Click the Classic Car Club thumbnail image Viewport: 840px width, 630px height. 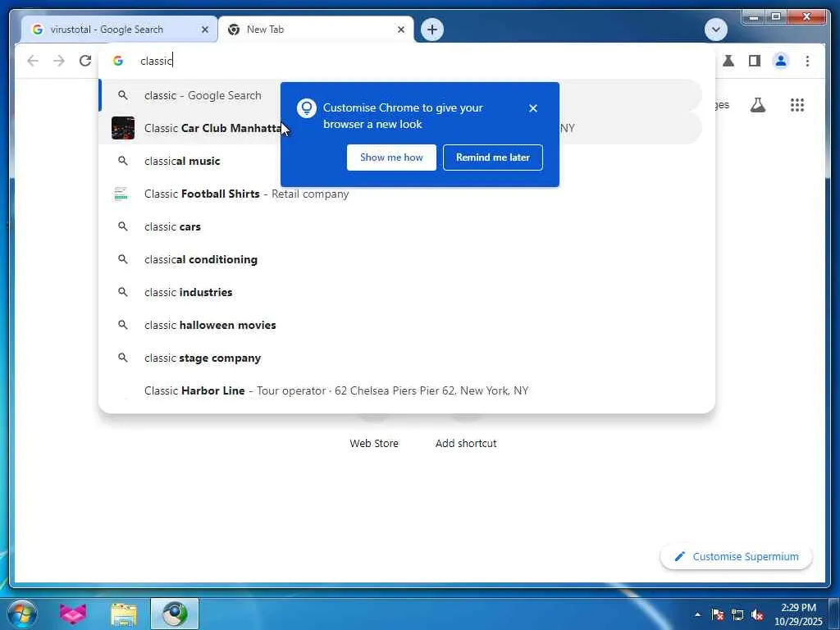tap(123, 128)
